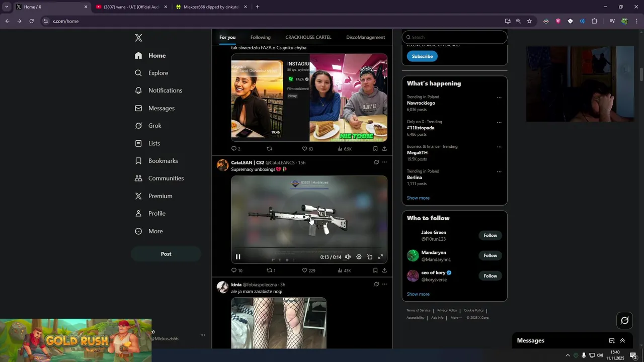Open the options for the Nawrockiego trend

tap(499, 98)
